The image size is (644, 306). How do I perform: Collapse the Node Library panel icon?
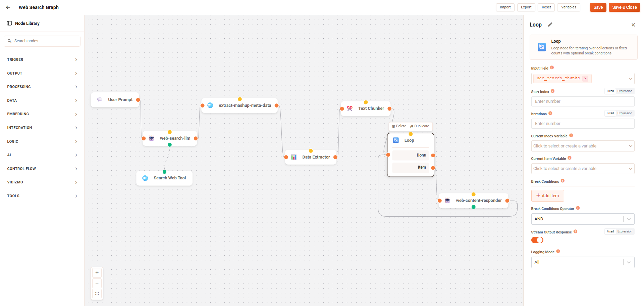(9, 23)
